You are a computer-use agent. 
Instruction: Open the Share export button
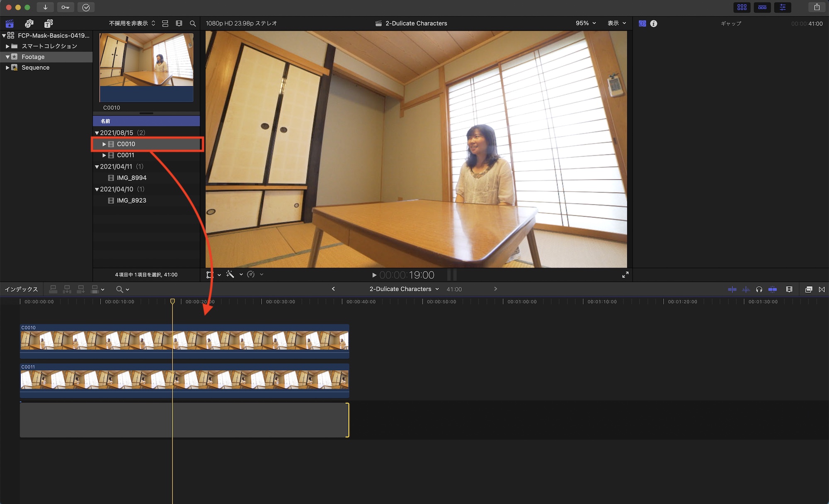point(817,7)
